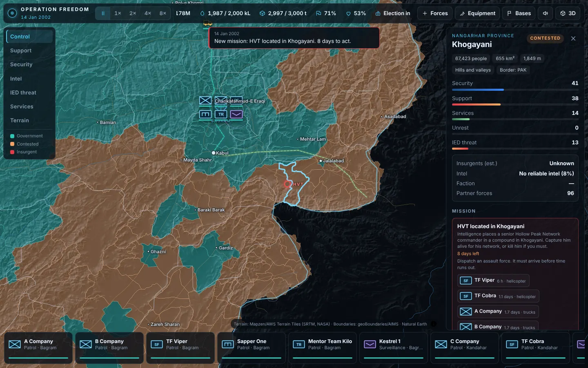588x368 pixels.
Task: Open the Forces panel
Action: pos(435,13)
